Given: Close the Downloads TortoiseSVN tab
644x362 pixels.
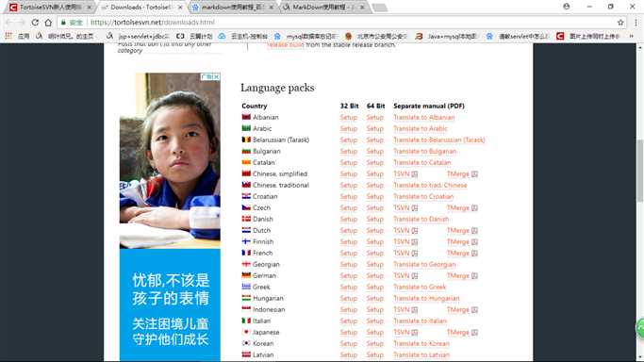Looking at the screenshot, I should coord(180,7).
